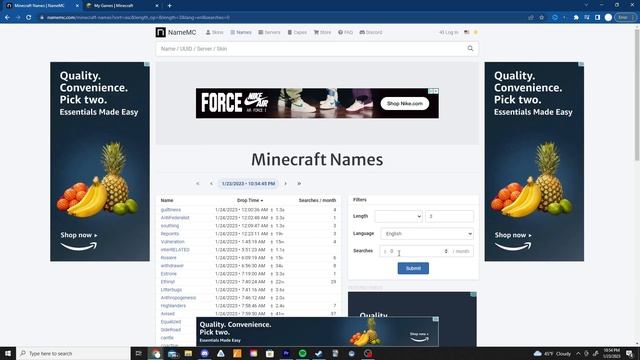Click the magnifying glass search icon
The height and width of the screenshot is (360, 640).
click(470, 49)
